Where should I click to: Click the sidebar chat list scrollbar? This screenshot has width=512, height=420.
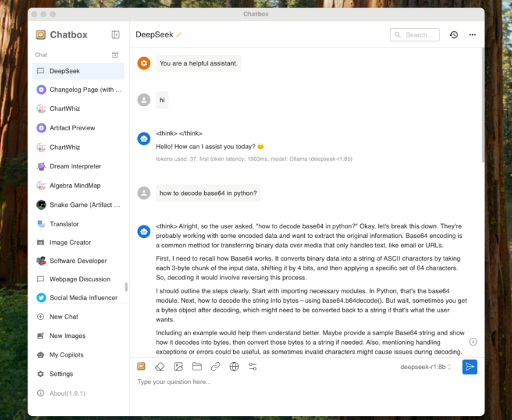pos(126,287)
